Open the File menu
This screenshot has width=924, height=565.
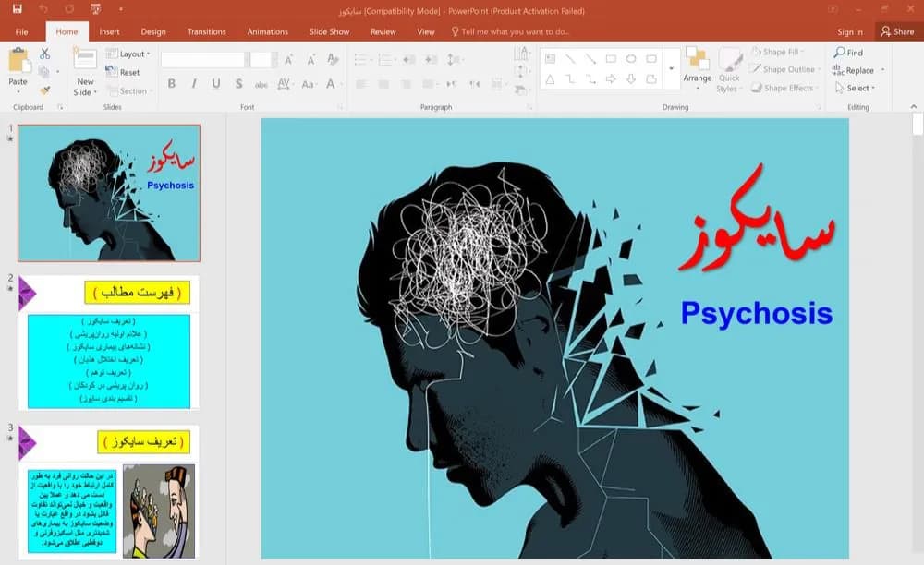22,31
